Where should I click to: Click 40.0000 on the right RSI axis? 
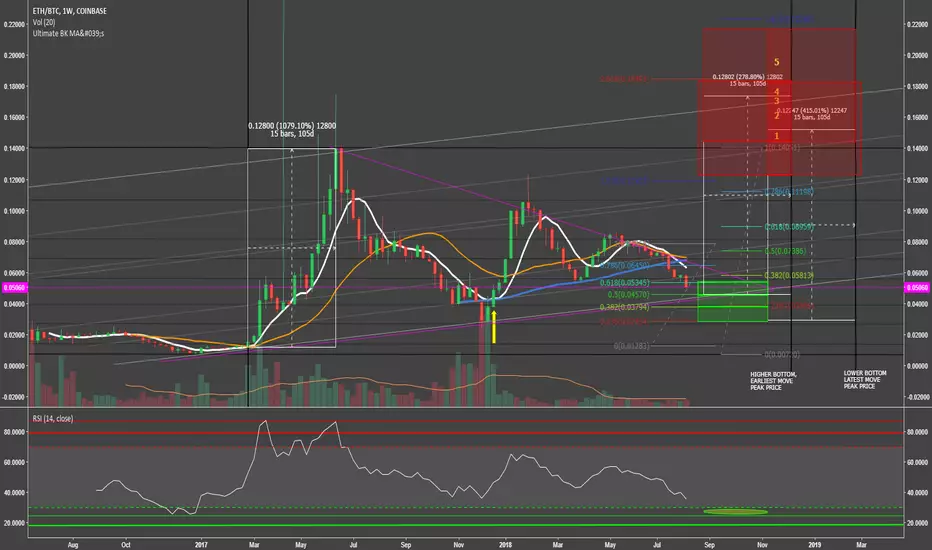click(917, 492)
